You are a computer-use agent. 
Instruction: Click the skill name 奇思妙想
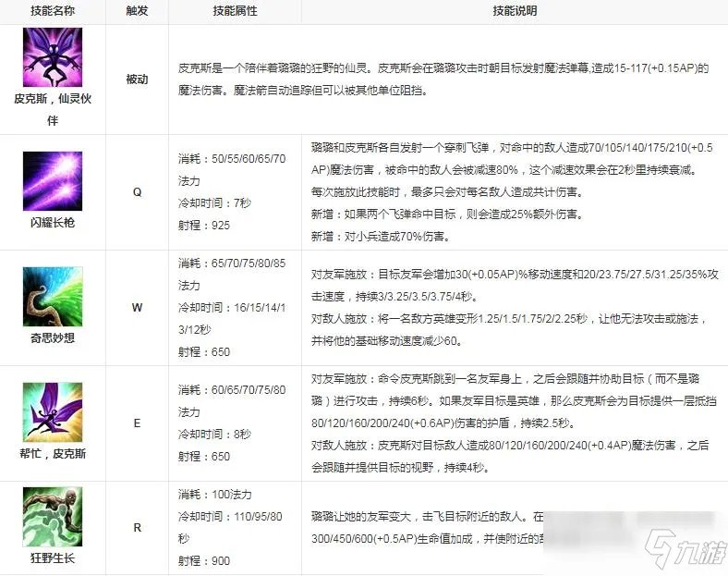coord(53,337)
